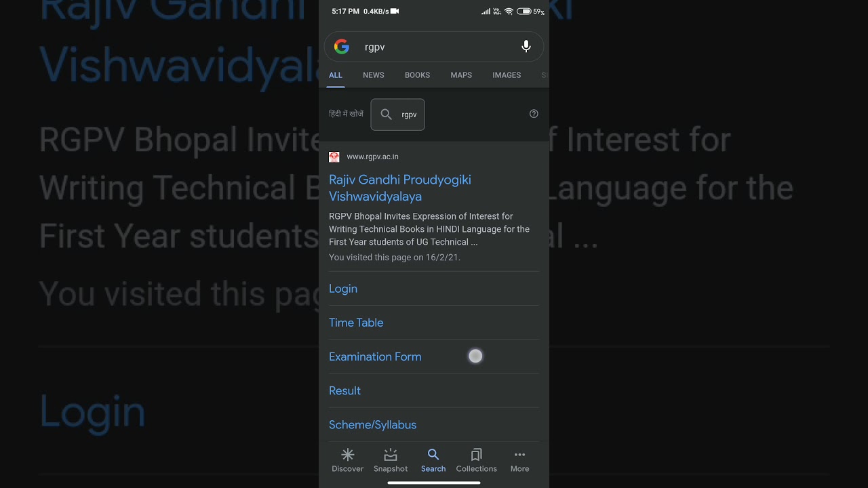Tap the www.rgpv.ac.in URL text
This screenshot has height=488, width=868.
pyautogui.click(x=372, y=157)
